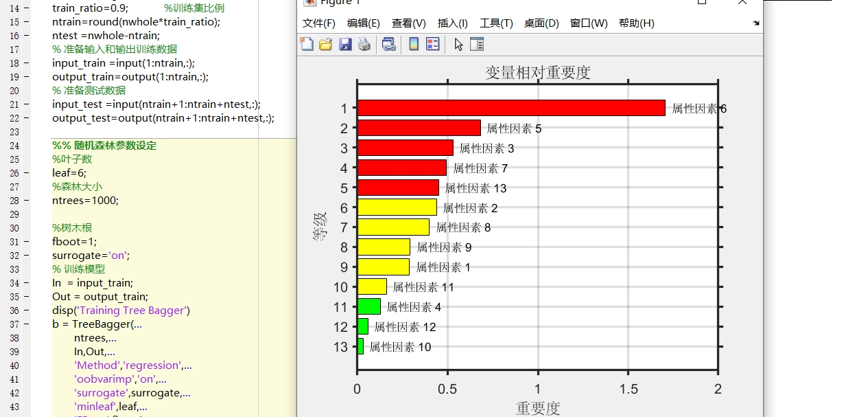The width and height of the screenshot is (868, 417).
Task: Click editor line number 37
Action: [x=15, y=324]
